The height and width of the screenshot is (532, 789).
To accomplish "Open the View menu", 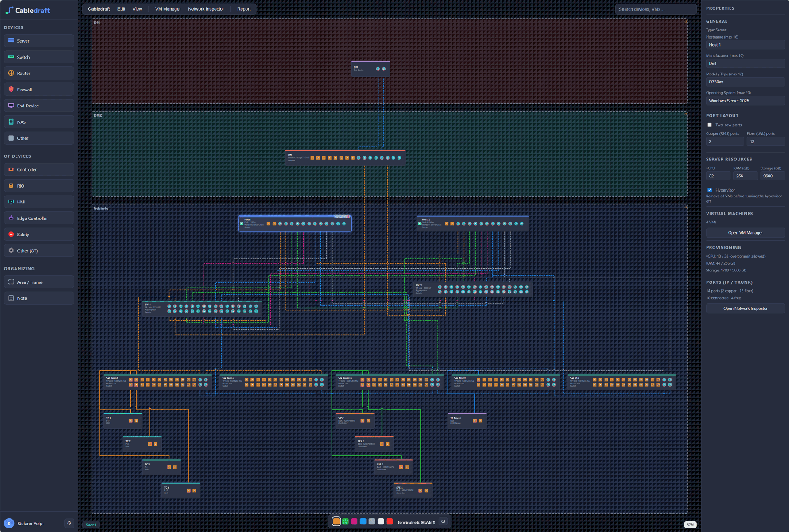I will click(x=137, y=9).
